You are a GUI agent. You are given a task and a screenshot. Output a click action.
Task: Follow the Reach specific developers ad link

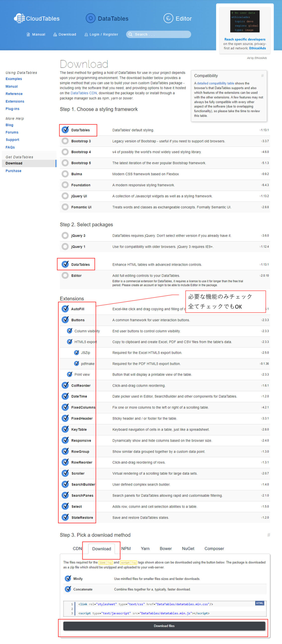coord(245,39)
